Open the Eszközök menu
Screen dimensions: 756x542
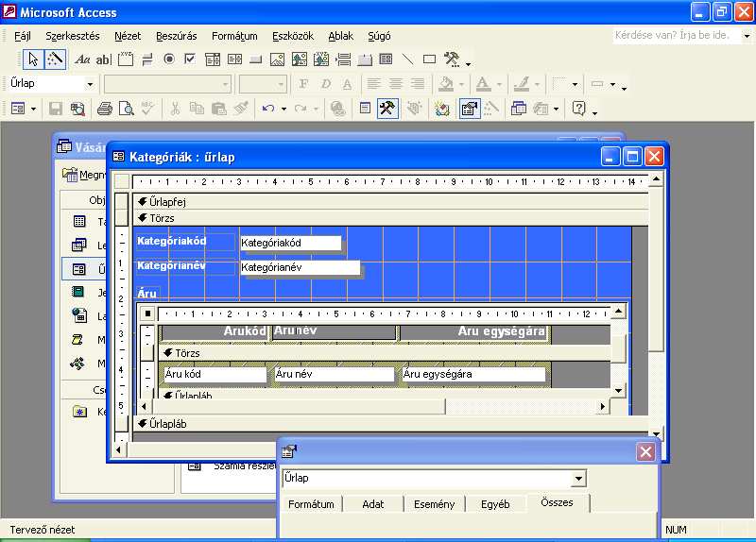tap(293, 36)
